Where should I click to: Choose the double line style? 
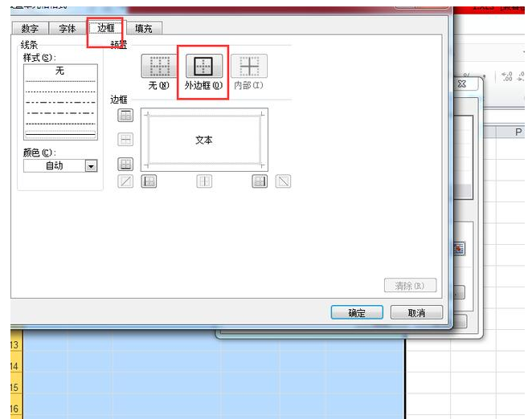pyautogui.click(x=60, y=135)
